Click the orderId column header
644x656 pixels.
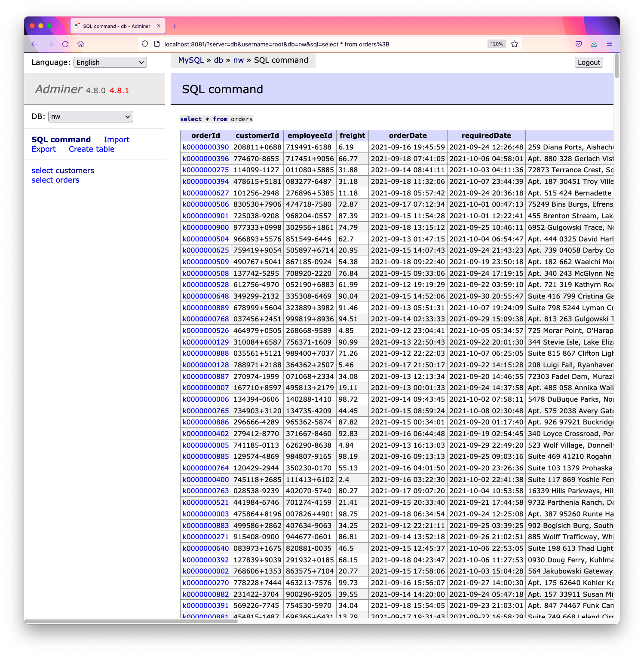point(205,135)
